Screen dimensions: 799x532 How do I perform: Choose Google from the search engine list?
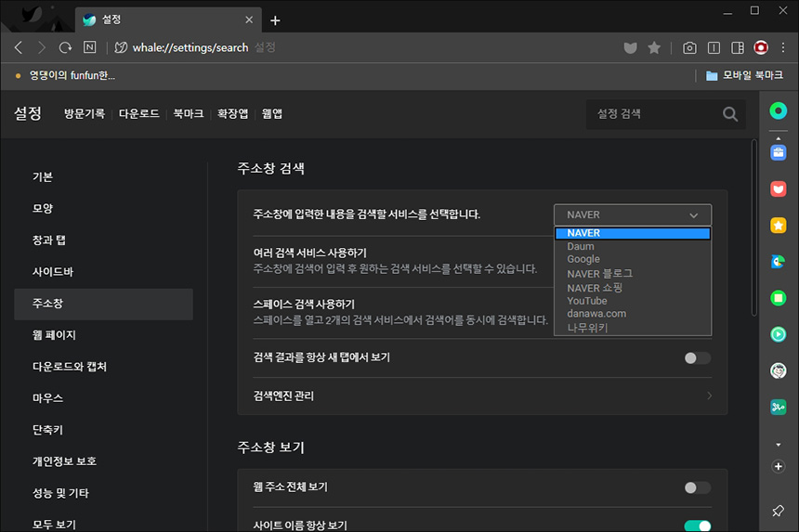coord(633,259)
